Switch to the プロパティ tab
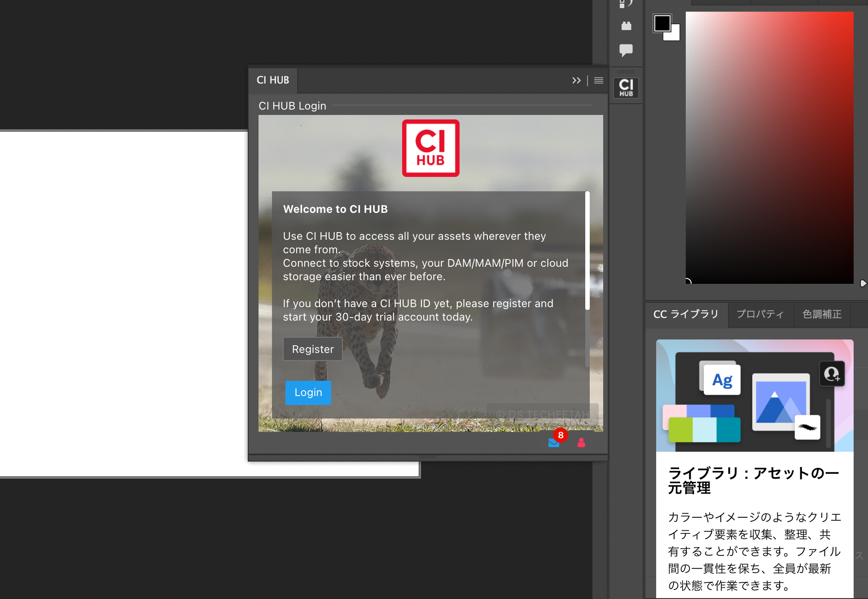This screenshot has width=868, height=599. coord(760,314)
